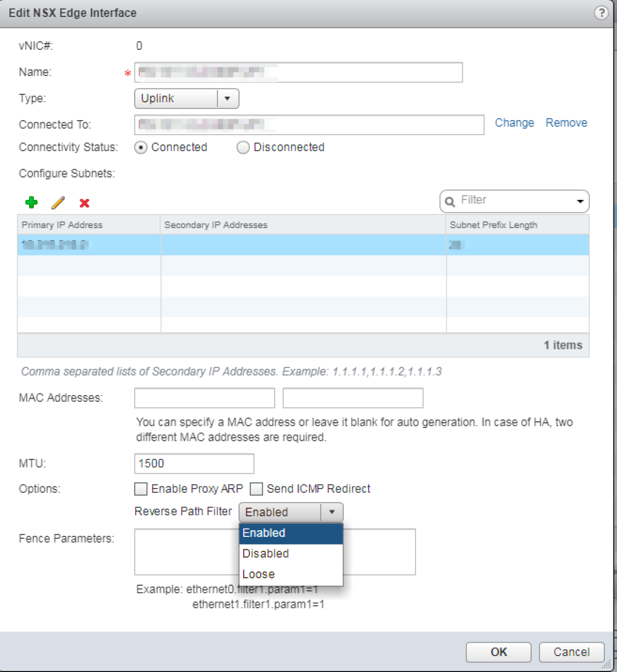This screenshot has height=672, width=617.
Task: Delete the highlighted subnet with the red X
Action: click(84, 203)
